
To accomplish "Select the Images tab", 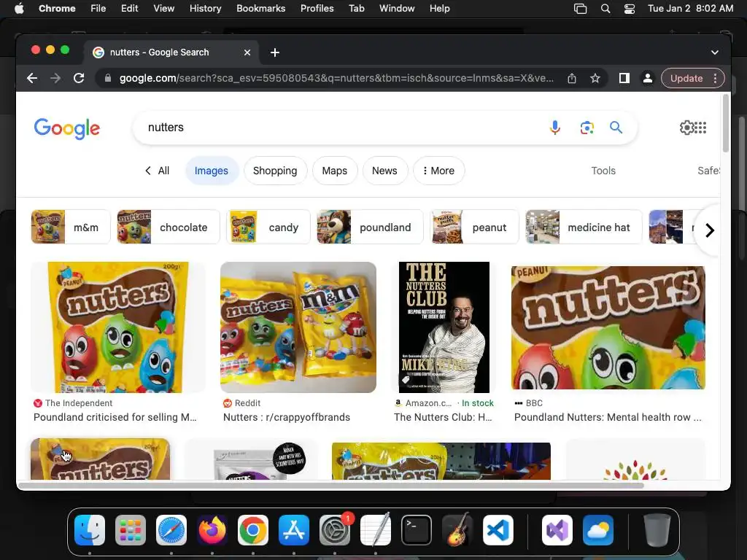I will tap(212, 171).
